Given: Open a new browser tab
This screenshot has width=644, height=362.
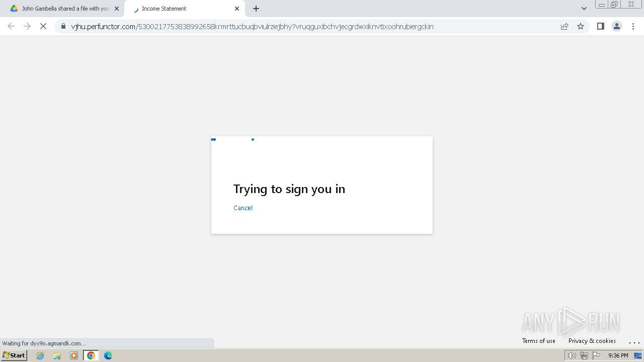Looking at the screenshot, I should [x=256, y=9].
